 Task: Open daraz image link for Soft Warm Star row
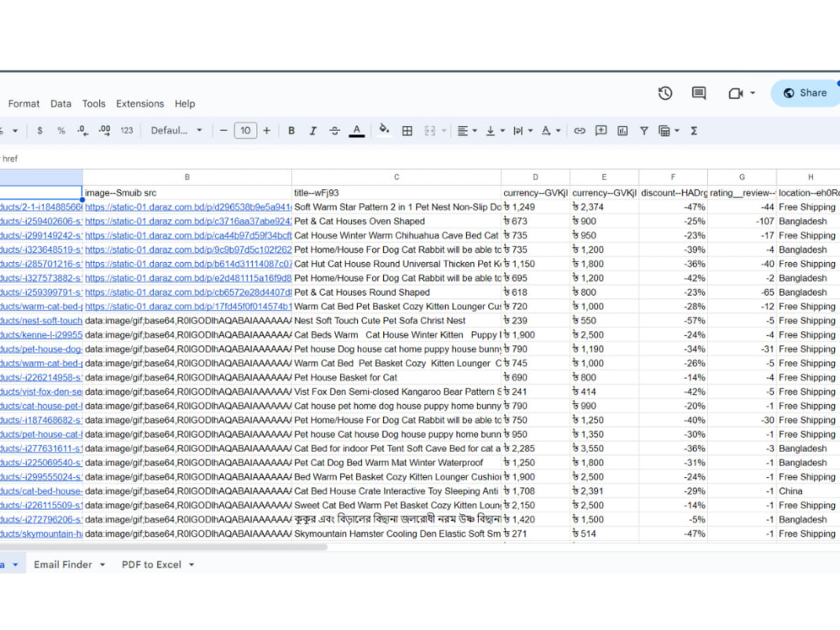188,207
